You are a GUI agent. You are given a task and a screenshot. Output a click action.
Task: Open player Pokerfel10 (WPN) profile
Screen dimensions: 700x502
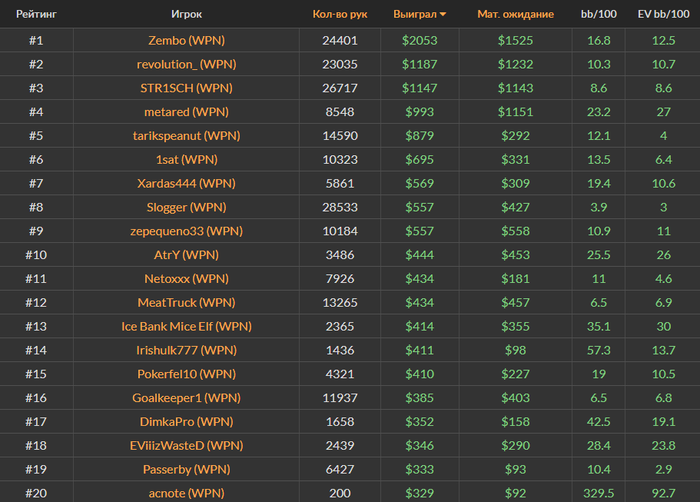[187, 374]
